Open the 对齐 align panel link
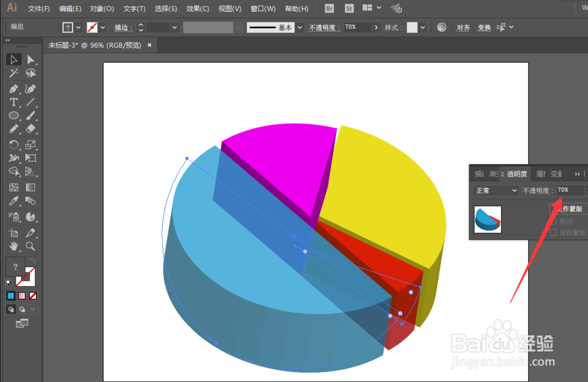This screenshot has height=382, width=588. coord(463,28)
